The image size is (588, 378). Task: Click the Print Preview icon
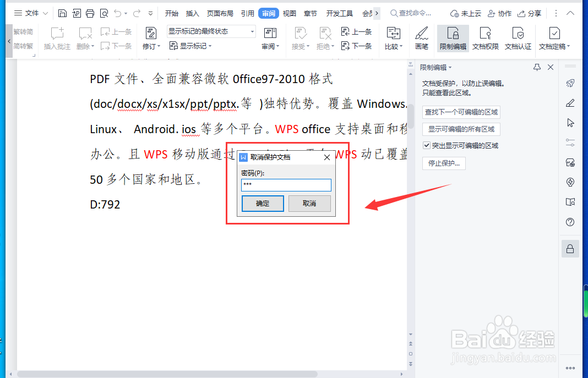[x=104, y=14]
